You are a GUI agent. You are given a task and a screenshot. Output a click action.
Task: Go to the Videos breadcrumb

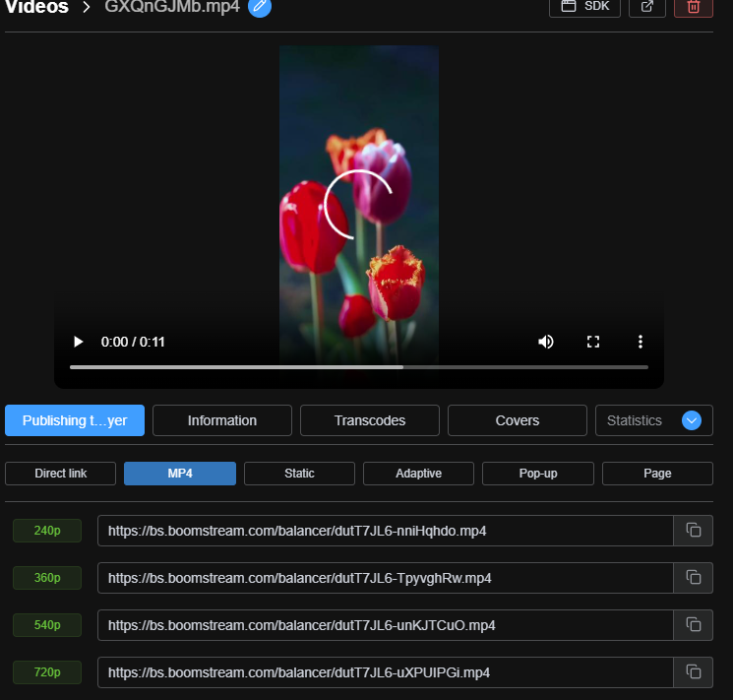click(x=37, y=7)
